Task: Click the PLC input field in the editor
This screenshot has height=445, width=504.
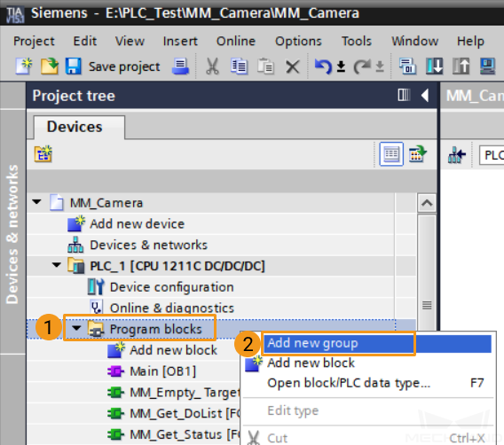Action: (492, 155)
